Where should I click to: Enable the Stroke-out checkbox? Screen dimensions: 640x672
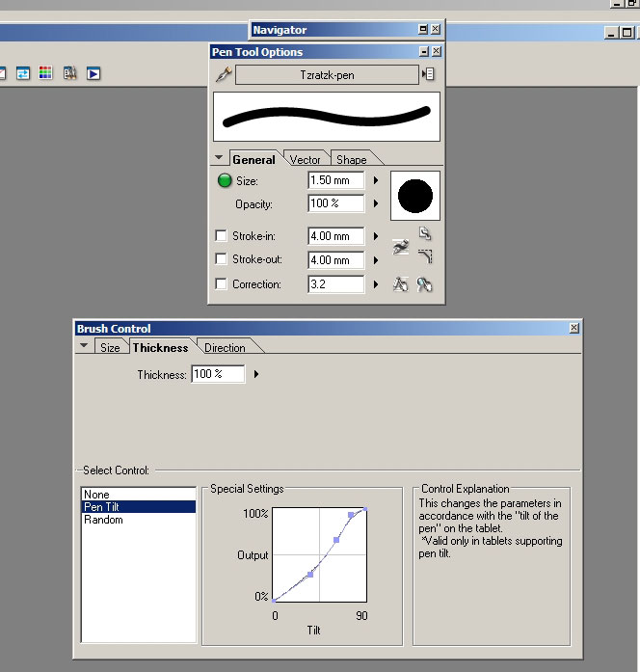pyautogui.click(x=221, y=258)
